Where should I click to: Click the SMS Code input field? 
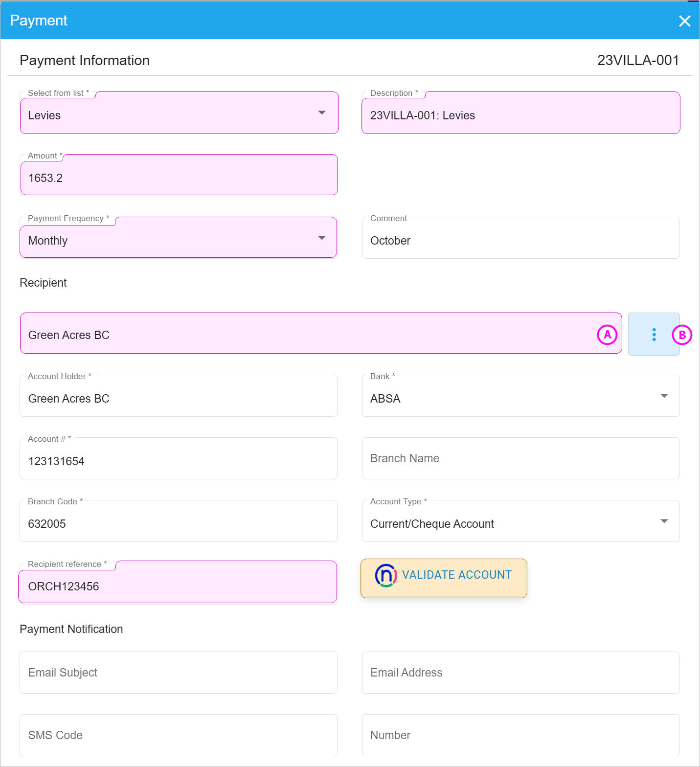coord(179,735)
